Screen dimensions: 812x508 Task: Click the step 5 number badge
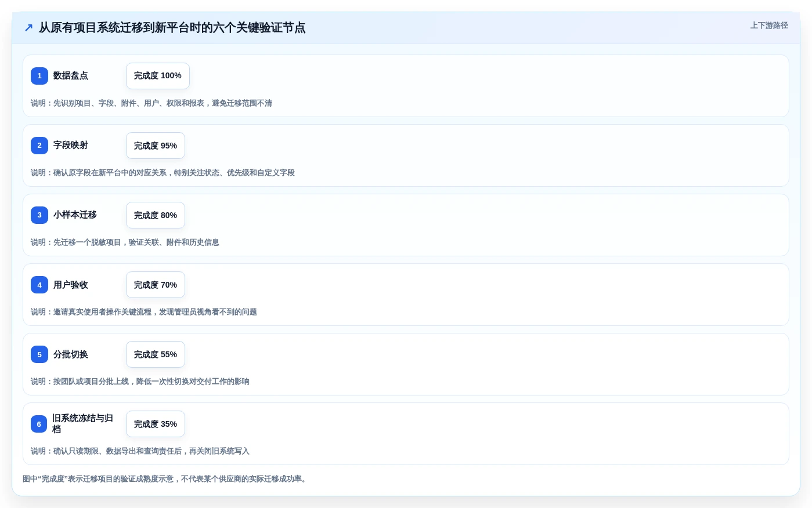(39, 354)
